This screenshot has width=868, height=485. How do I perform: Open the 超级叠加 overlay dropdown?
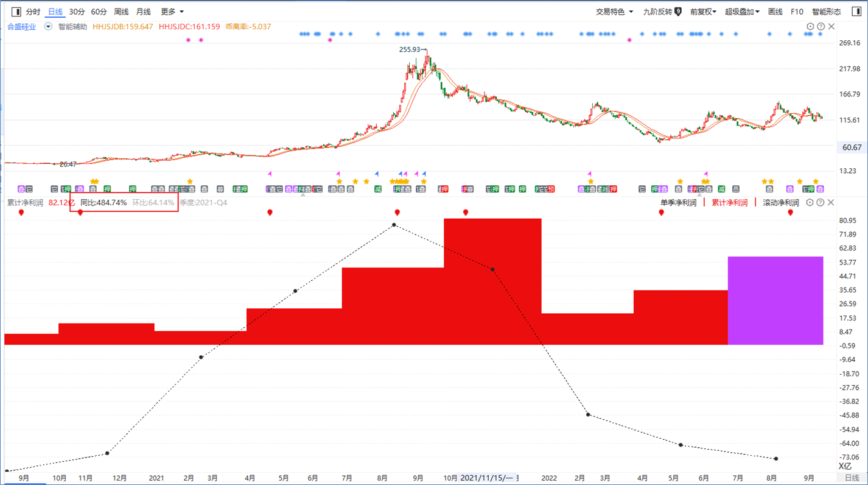pyautogui.click(x=742, y=12)
